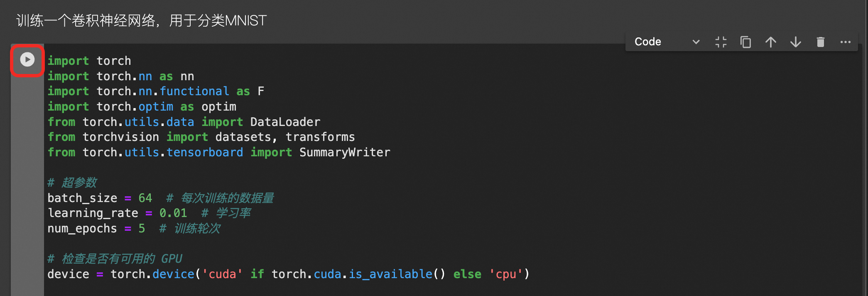Place cursor at the learning_rate value 0.01
The height and width of the screenshot is (296, 868).
point(173,213)
